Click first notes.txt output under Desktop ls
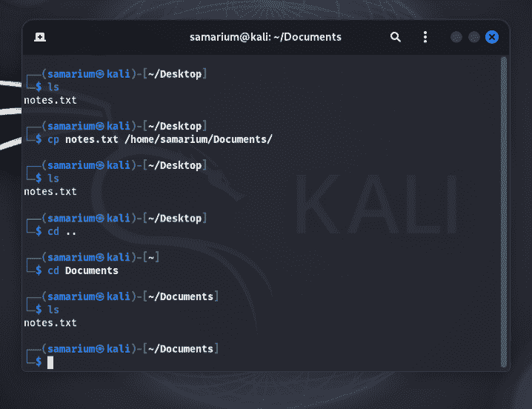532x409 pixels. coord(50,101)
